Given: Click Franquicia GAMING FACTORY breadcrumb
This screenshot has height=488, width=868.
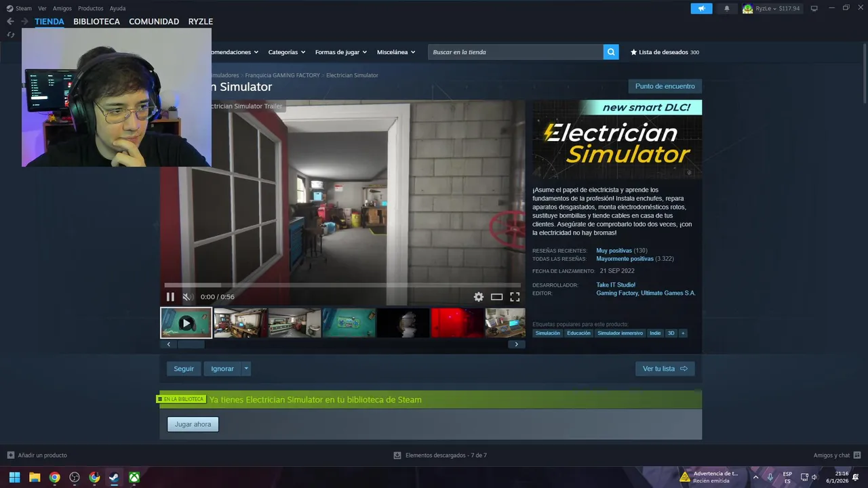Looking at the screenshot, I should (x=282, y=75).
